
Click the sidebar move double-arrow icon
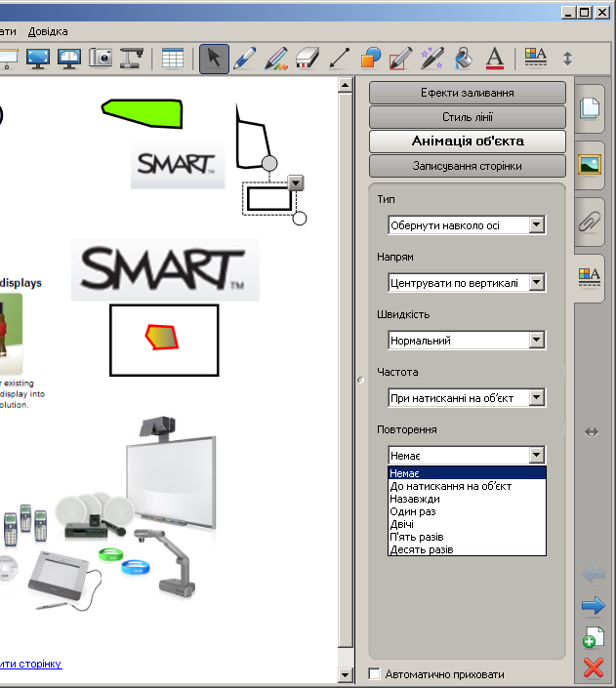point(592,432)
